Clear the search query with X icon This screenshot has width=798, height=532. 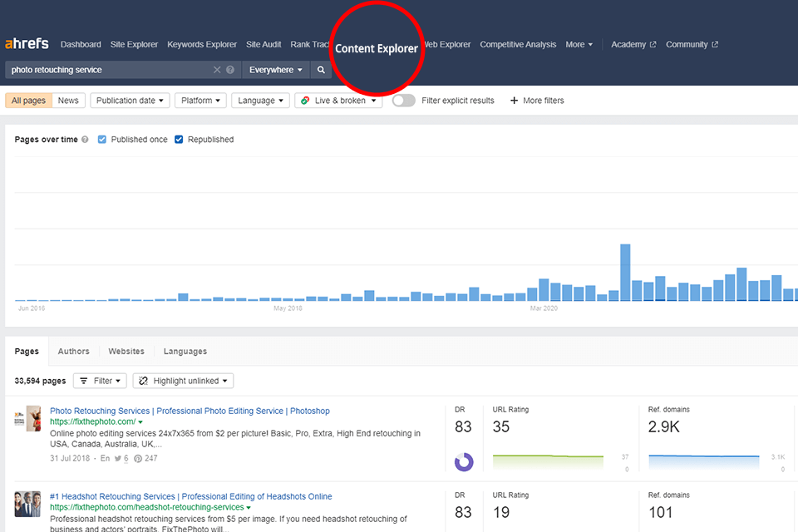(217, 70)
